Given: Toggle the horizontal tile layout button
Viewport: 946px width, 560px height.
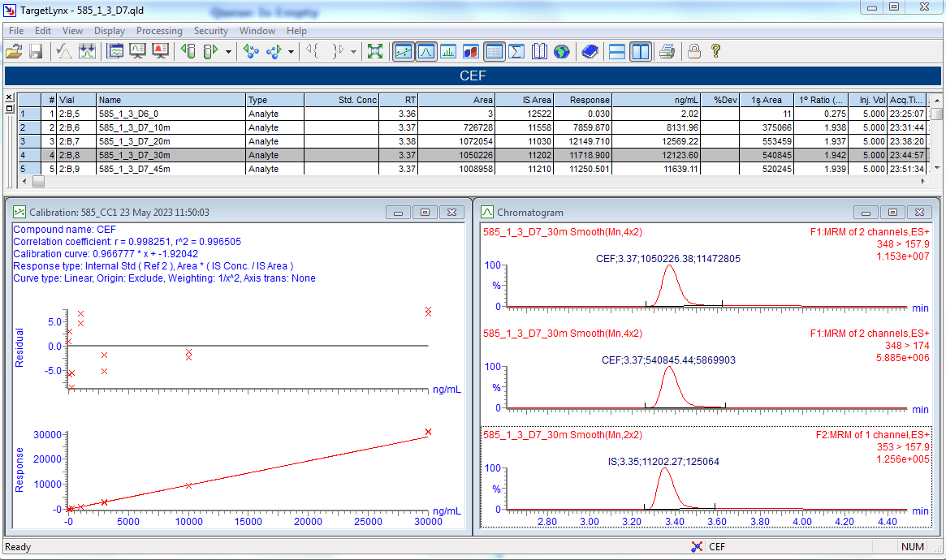Looking at the screenshot, I should click(x=617, y=52).
